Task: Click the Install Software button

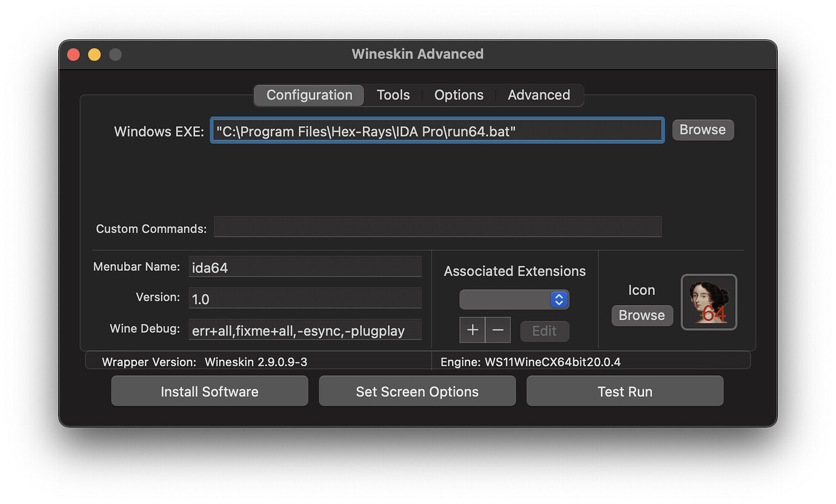Action: point(209,391)
